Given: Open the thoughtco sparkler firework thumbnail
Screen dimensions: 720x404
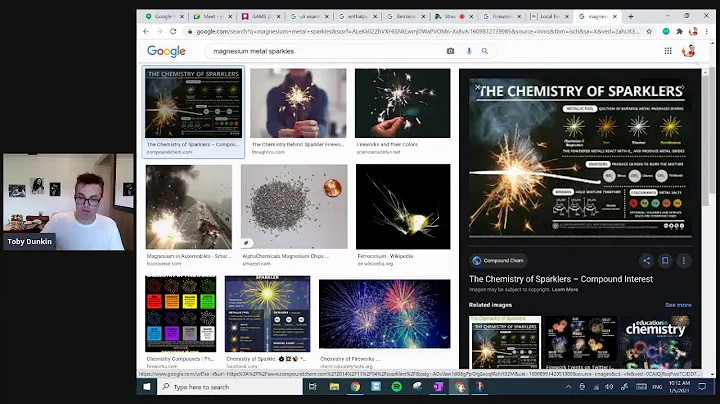Looking at the screenshot, I should [298, 103].
